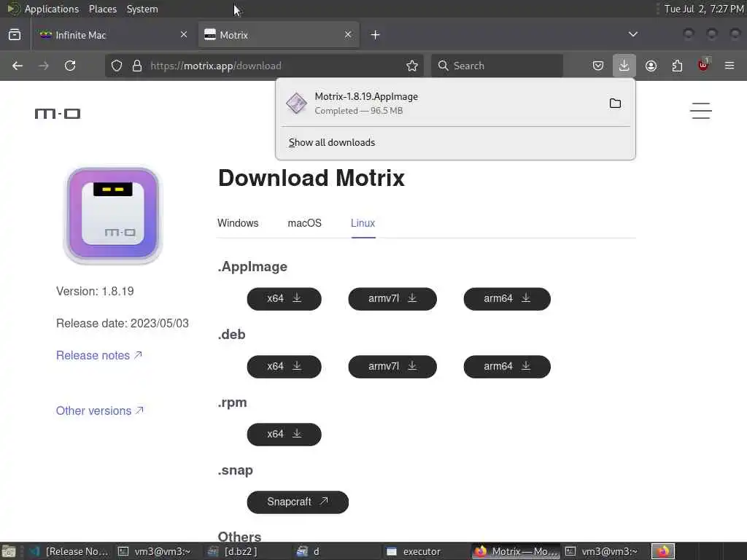The image size is (747, 560).
Task: Select the Linux download tab
Action: [363, 223]
